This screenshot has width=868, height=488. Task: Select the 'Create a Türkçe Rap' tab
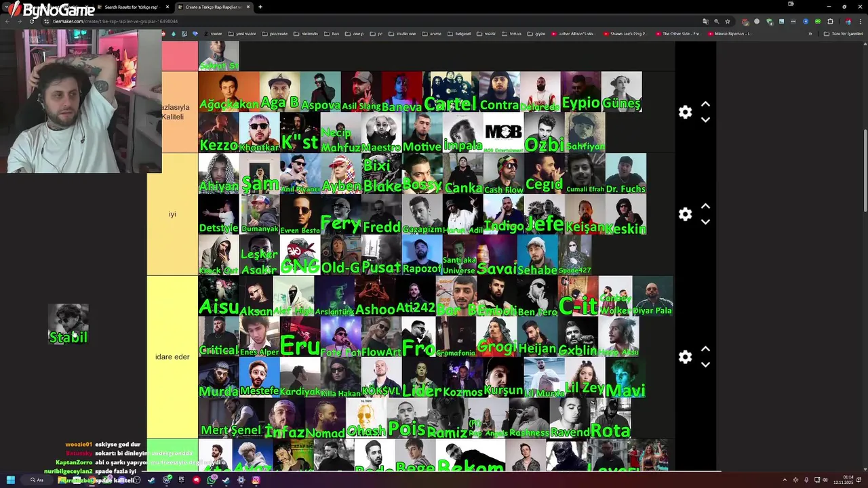click(x=213, y=7)
